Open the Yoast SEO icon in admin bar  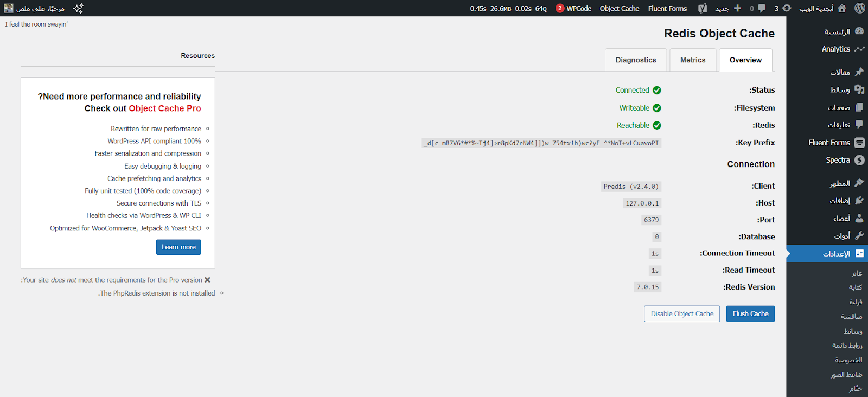[x=703, y=8]
